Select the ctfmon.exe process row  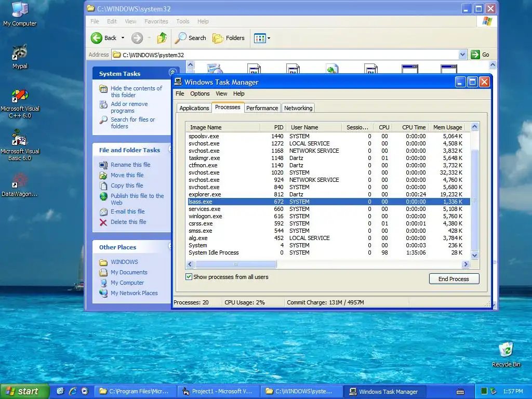click(x=328, y=165)
